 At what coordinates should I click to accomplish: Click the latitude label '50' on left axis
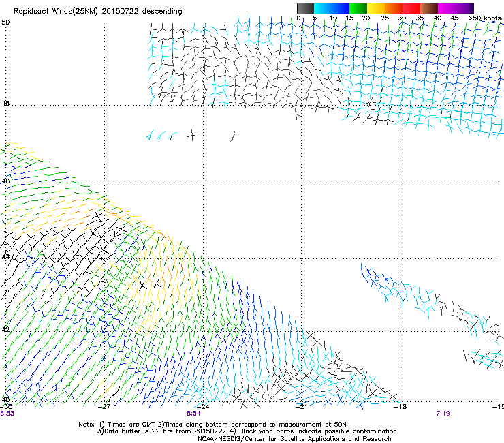click(5, 22)
